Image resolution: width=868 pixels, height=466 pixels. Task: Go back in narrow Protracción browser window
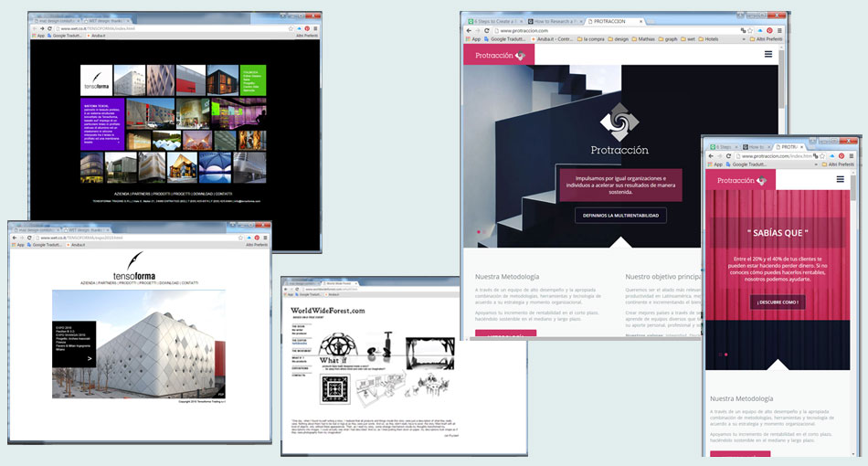[x=711, y=156]
